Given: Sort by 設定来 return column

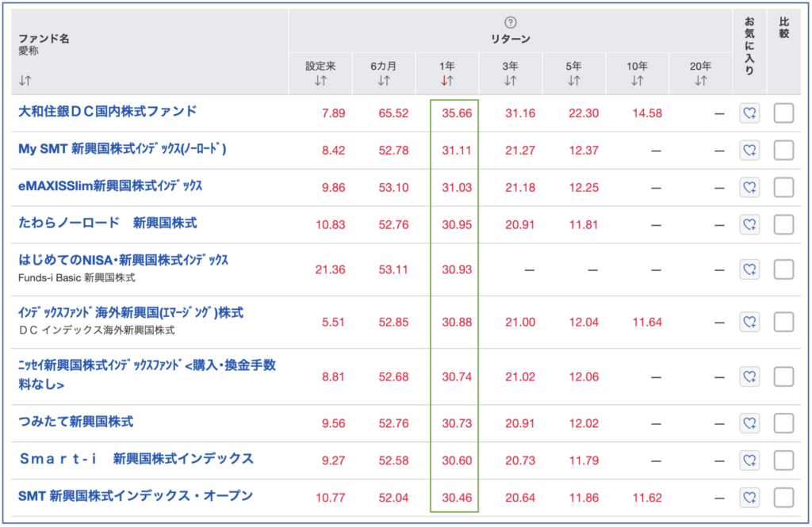Looking at the screenshot, I should 321,81.
